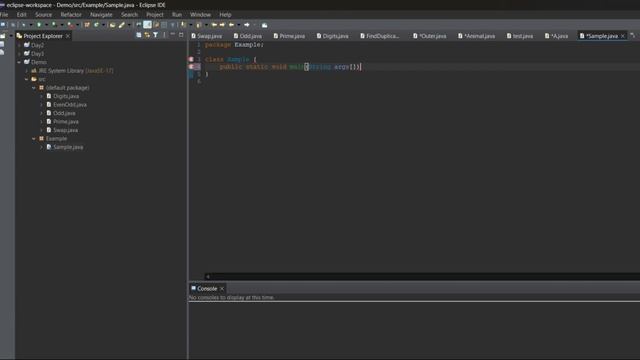640x360 pixels.
Task: Switch to the *Animal.java editor tab
Action: [x=477, y=36]
